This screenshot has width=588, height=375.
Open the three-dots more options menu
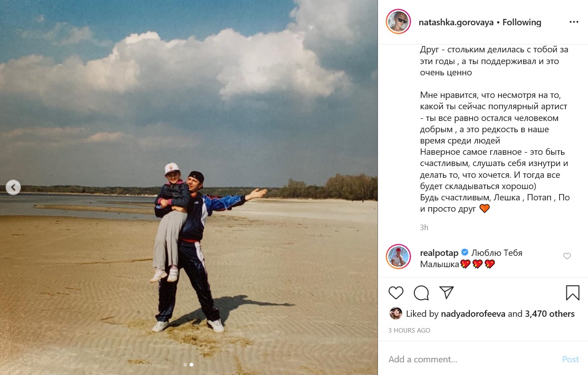(574, 22)
